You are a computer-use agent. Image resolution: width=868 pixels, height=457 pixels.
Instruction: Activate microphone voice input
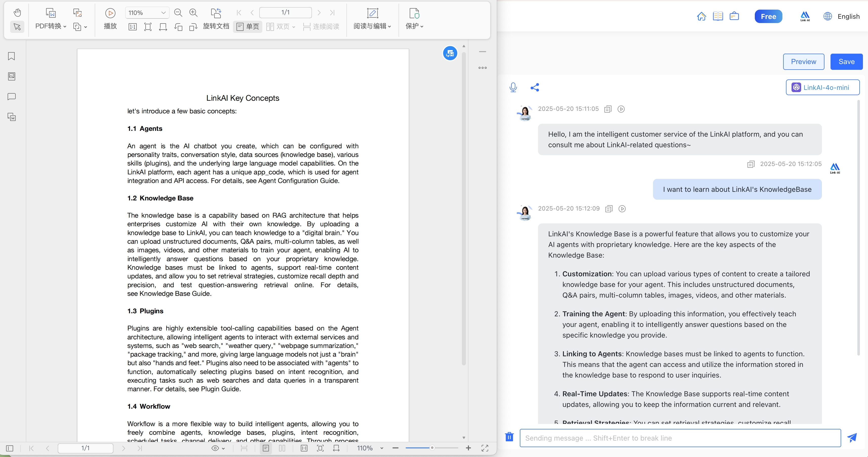click(513, 87)
